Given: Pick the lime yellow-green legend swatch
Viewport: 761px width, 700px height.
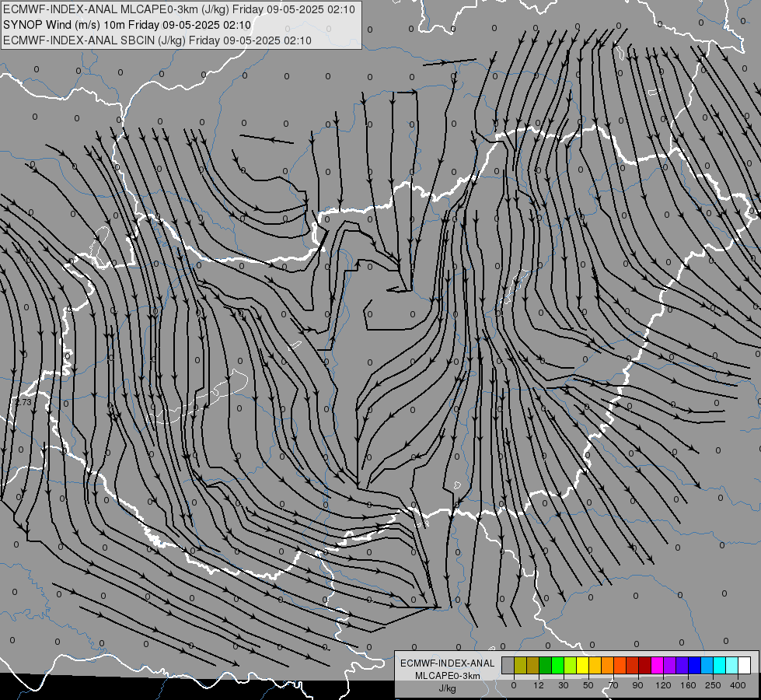Looking at the screenshot, I should (x=570, y=666).
